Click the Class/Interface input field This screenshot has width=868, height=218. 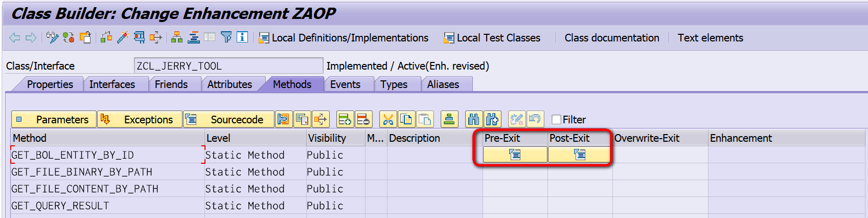(228, 66)
